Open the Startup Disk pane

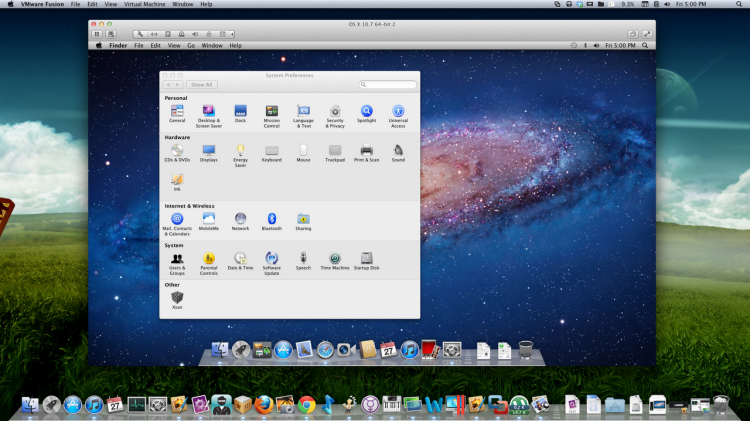367,259
